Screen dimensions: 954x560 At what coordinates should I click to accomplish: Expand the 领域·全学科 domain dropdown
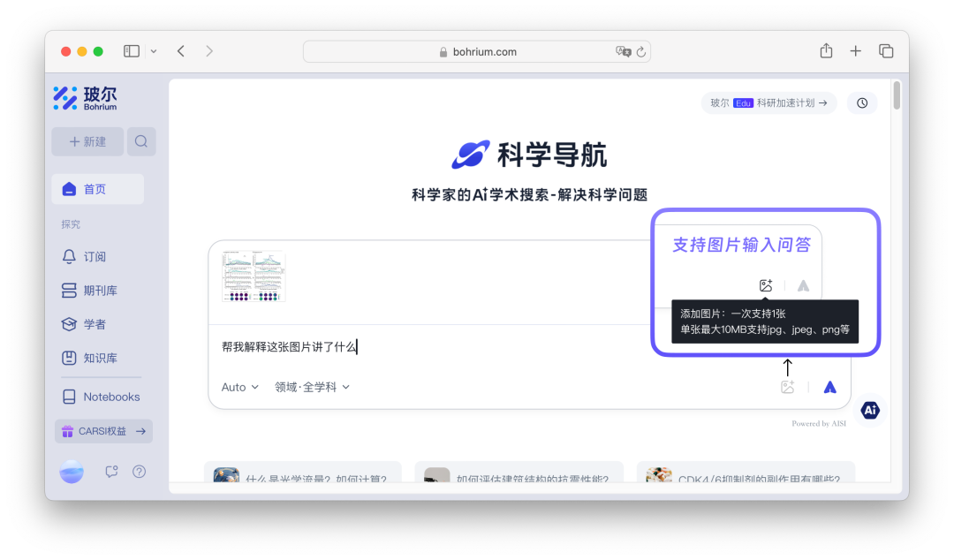(x=313, y=387)
